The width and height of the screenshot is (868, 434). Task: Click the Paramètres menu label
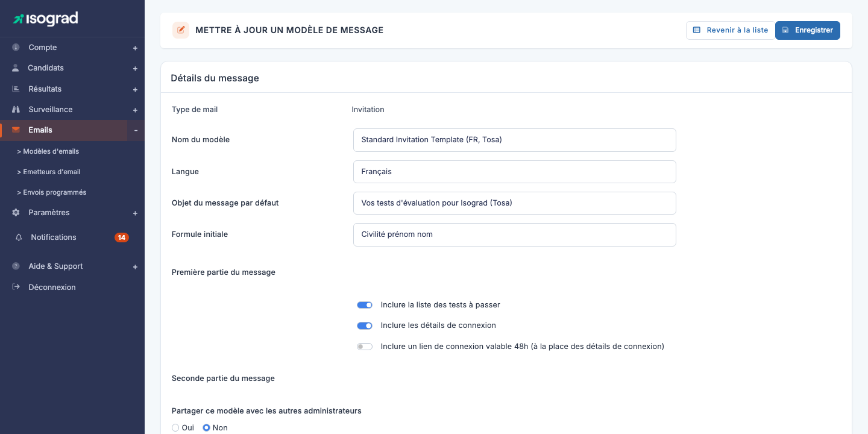point(49,213)
